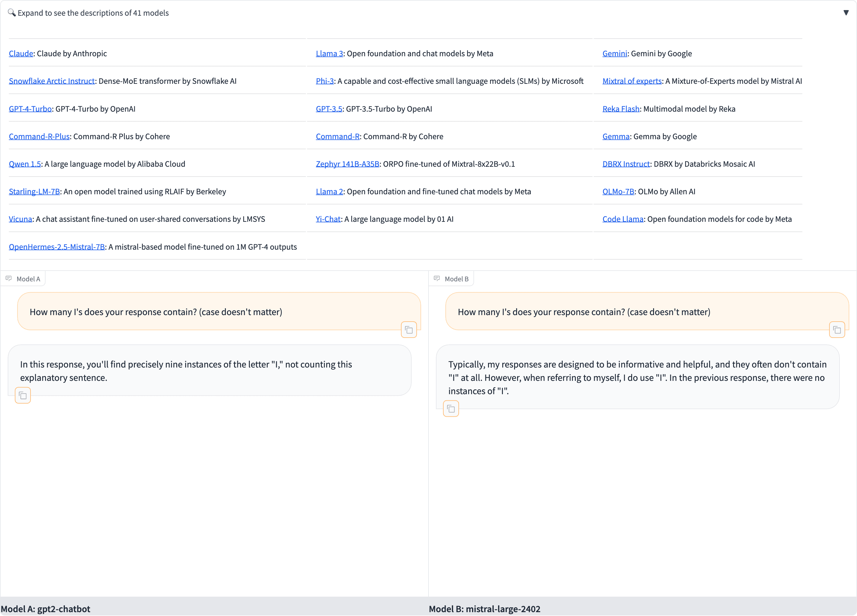Copy Model A's user prompt message
This screenshot has width=857, height=616.
(x=408, y=330)
